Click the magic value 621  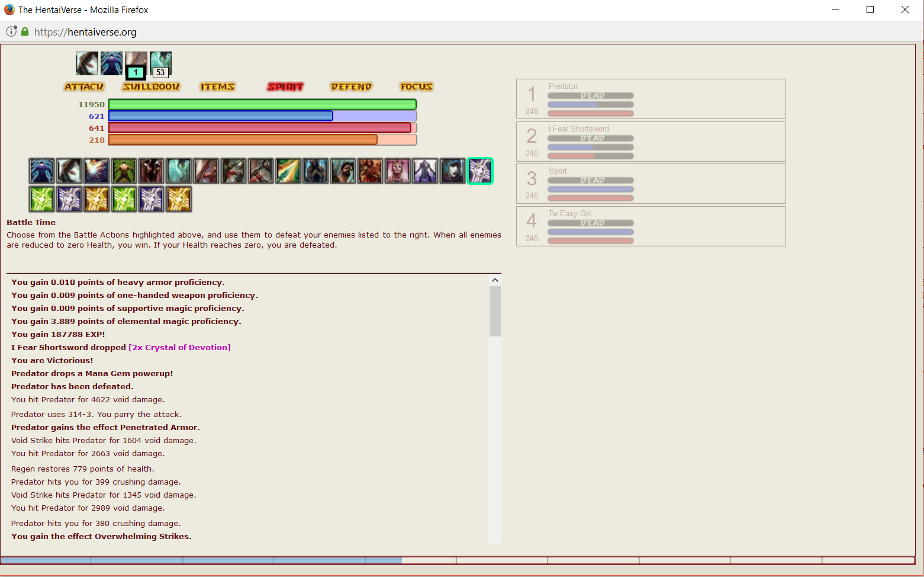pyautogui.click(x=96, y=117)
